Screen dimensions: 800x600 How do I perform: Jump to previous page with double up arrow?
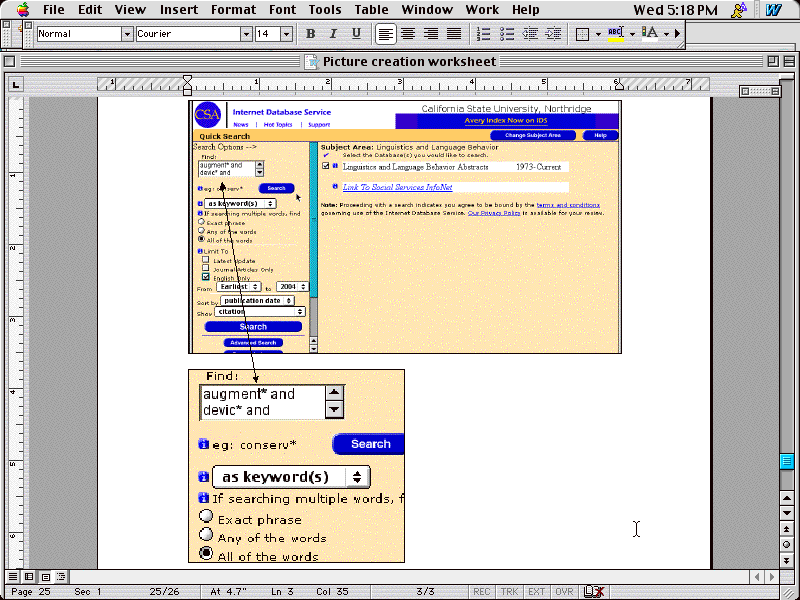click(786, 530)
